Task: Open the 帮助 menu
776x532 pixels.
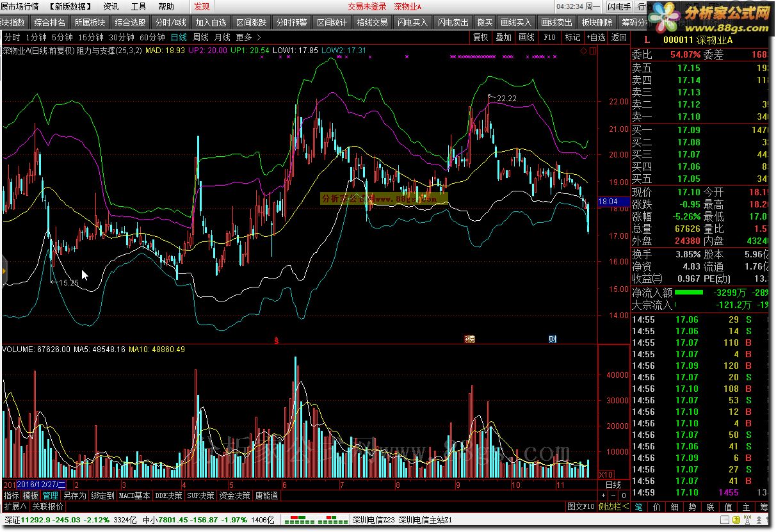Action: [166, 6]
